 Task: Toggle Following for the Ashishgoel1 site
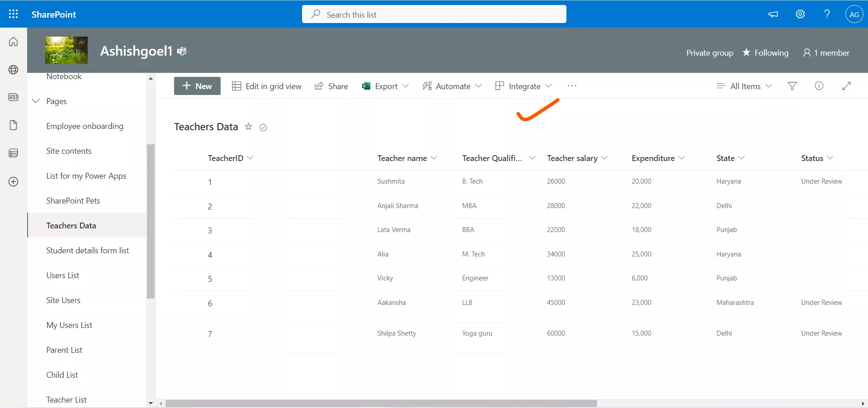766,52
